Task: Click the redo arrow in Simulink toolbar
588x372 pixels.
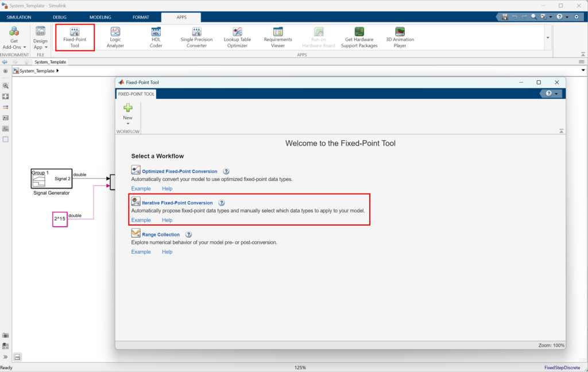Action: [524, 17]
